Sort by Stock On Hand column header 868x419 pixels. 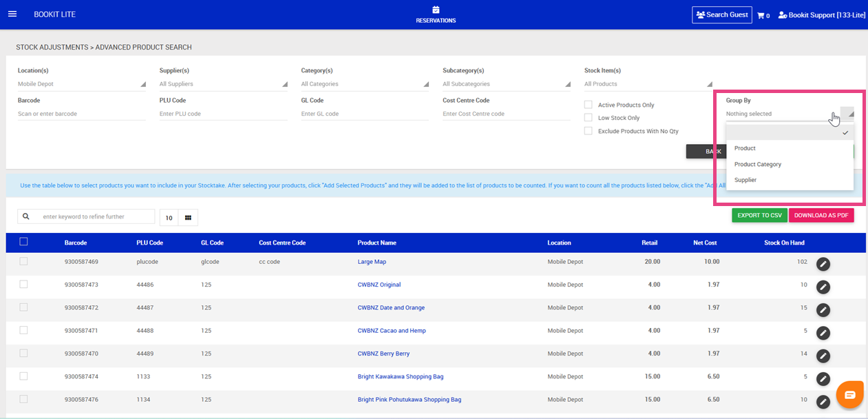tap(784, 243)
